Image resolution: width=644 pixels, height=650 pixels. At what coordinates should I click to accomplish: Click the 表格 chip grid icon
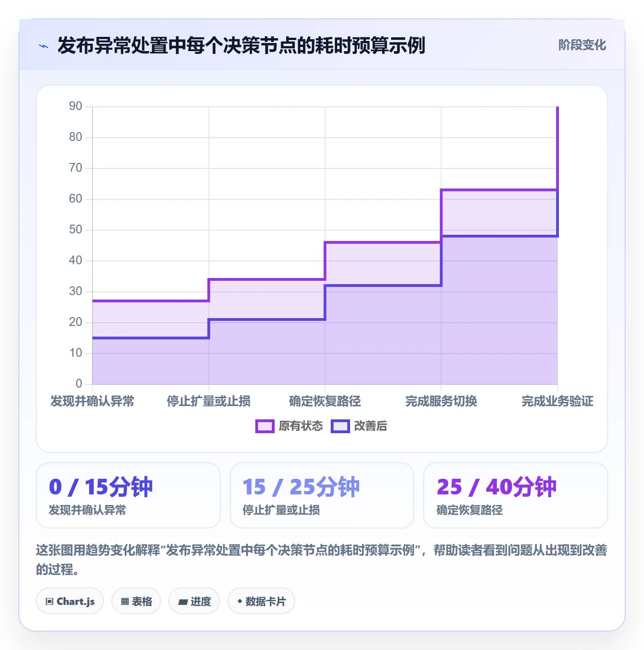[125, 602]
